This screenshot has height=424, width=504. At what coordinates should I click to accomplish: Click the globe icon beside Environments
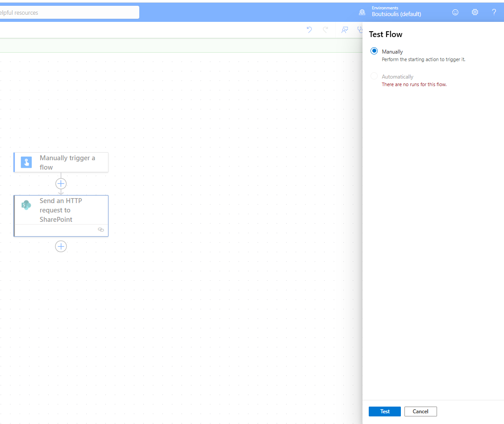point(362,12)
